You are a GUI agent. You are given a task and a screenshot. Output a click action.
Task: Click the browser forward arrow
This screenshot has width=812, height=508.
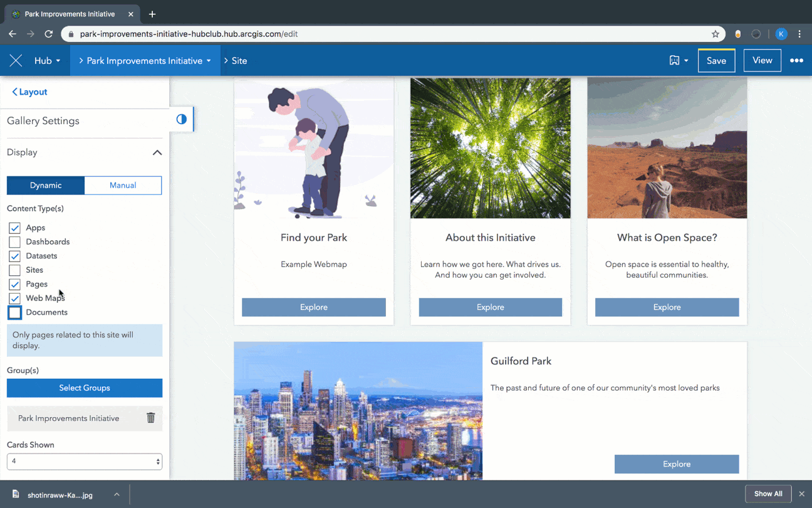30,34
